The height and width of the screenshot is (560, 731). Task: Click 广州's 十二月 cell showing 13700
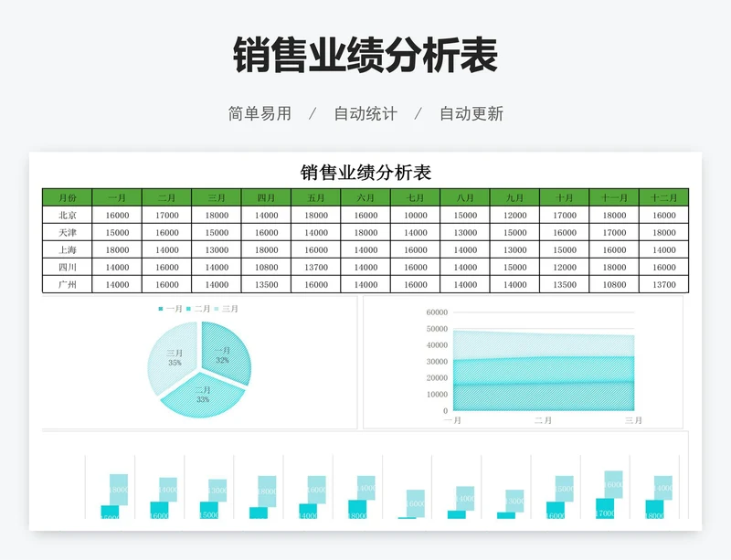coord(664,284)
